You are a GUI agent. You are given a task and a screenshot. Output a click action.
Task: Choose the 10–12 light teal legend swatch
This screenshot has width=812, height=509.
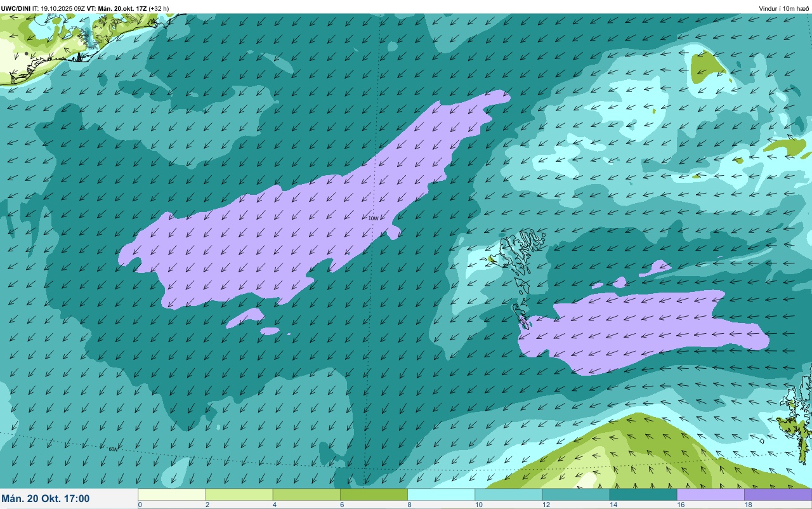(508, 494)
